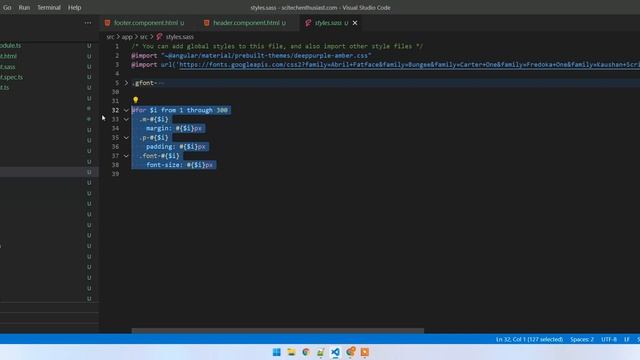
Task: Open the Help menu
Action: coord(74,7)
